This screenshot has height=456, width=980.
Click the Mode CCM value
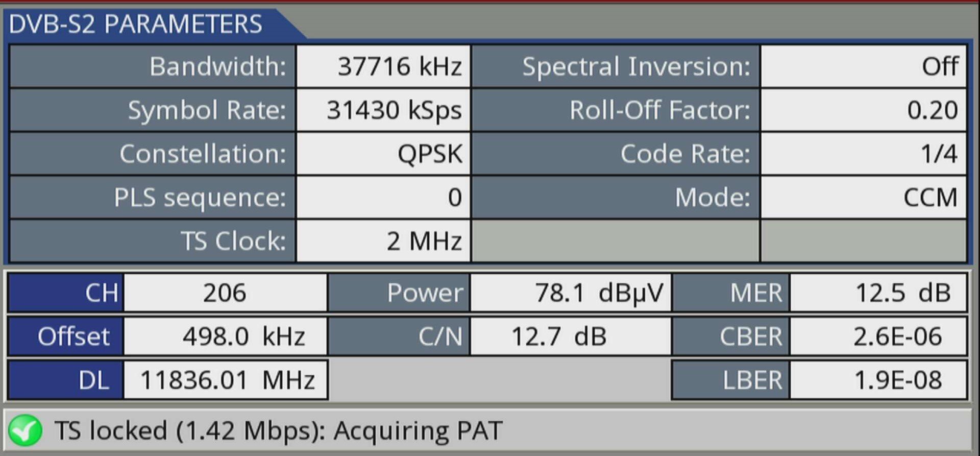(x=864, y=198)
